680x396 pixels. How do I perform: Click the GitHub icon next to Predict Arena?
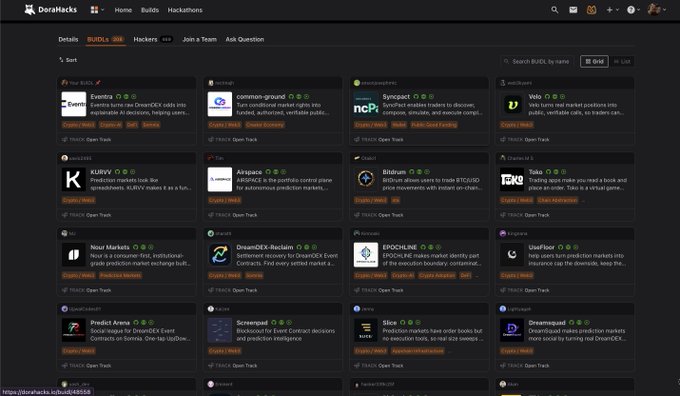[136, 323]
